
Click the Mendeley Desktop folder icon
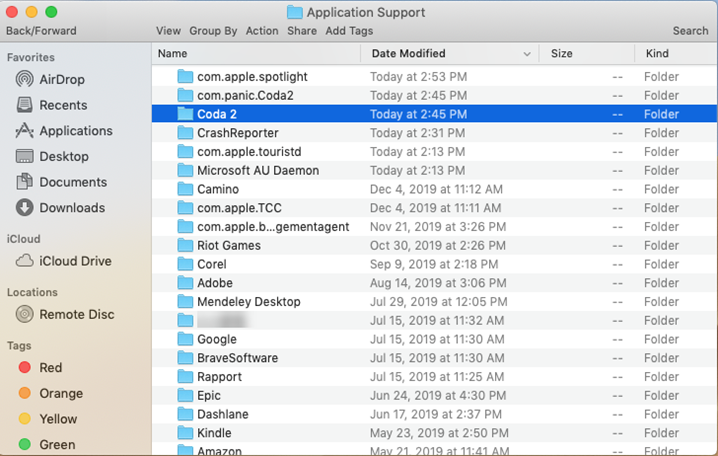(x=185, y=302)
